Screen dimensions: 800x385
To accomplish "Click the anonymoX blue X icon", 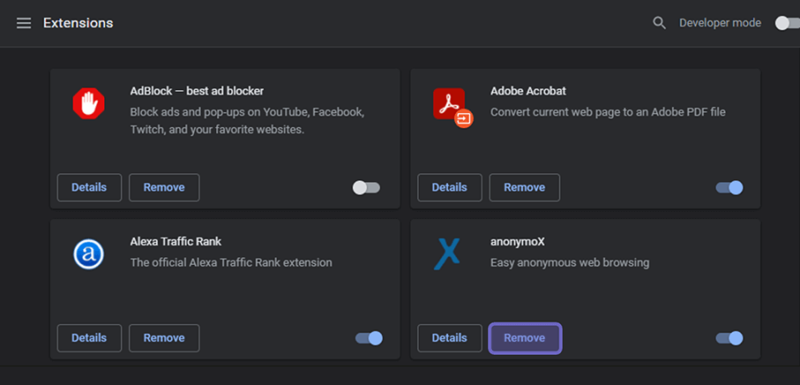I will [447, 254].
